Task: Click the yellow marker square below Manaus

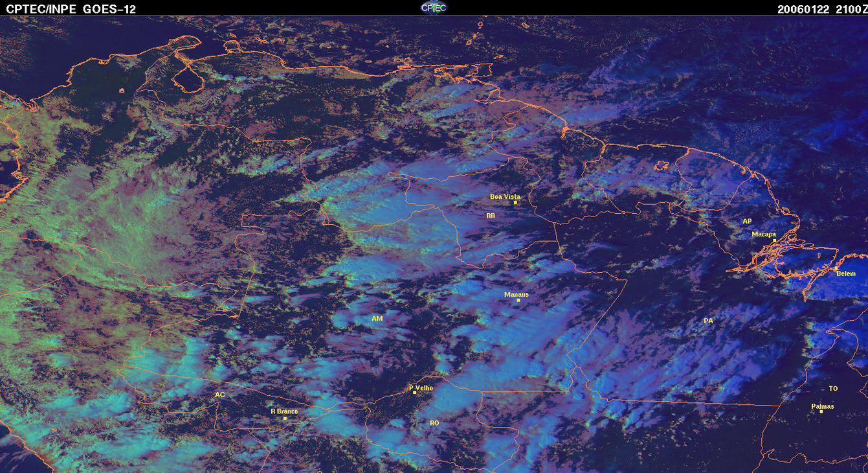Action: tap(518, 300)
